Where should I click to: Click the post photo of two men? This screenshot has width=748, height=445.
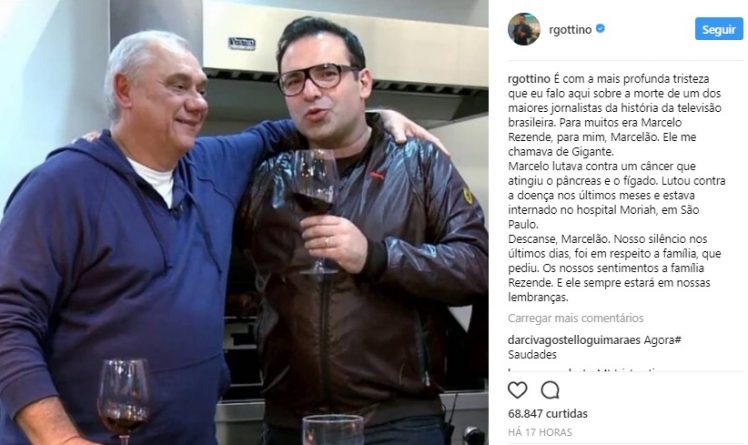(x=244, y=222)
